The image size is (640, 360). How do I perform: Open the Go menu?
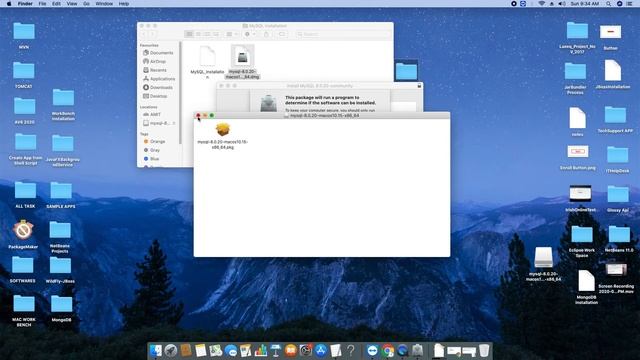(x=86, y=4)
